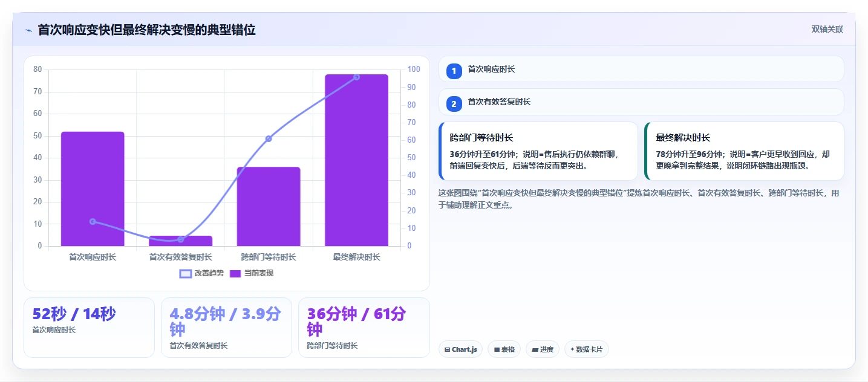This screenshot has height=382, width=868.
Task: Click trend line point above 最终解决时长 bar
Action: pyautogui.click(x=356, y=77)
